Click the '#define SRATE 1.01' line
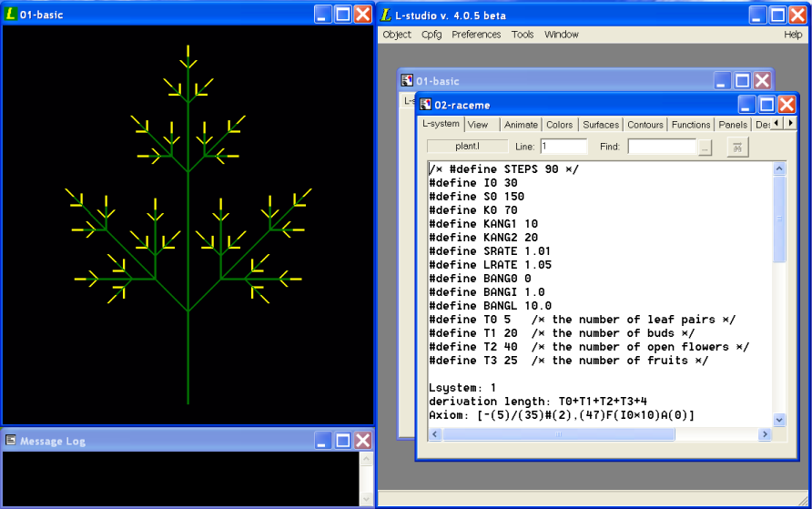Screen dimensions: 812x509 (490, 251)
